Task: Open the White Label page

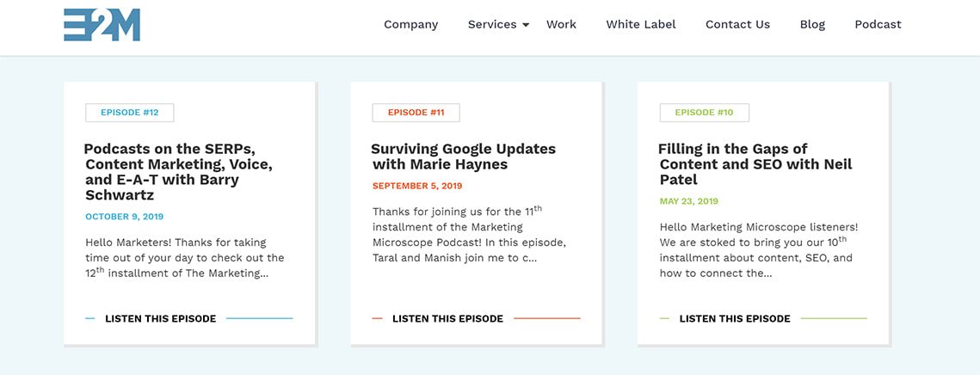Action: point(640,24)
